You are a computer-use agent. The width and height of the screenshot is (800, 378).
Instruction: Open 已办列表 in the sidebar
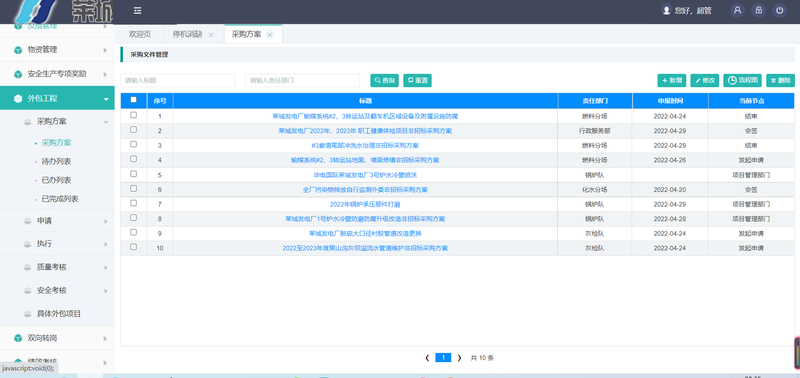coord(56,180)
